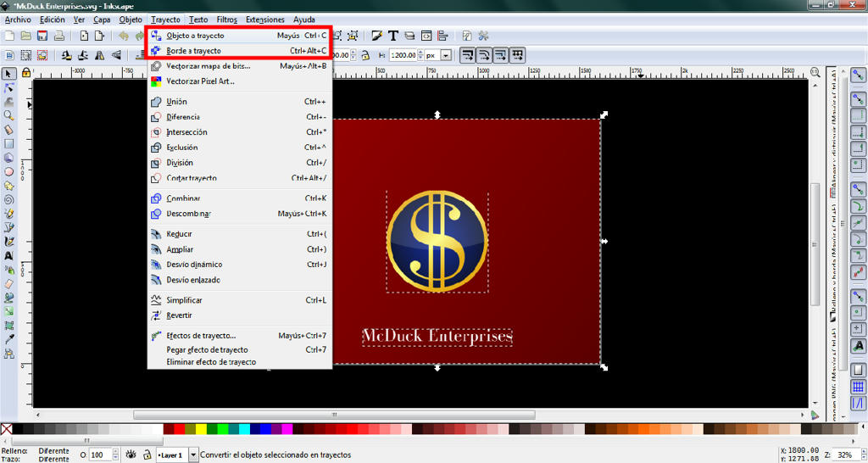Screen dimensions: 868x463
Task: Select the Connector tool
Action: click(8, 354)
